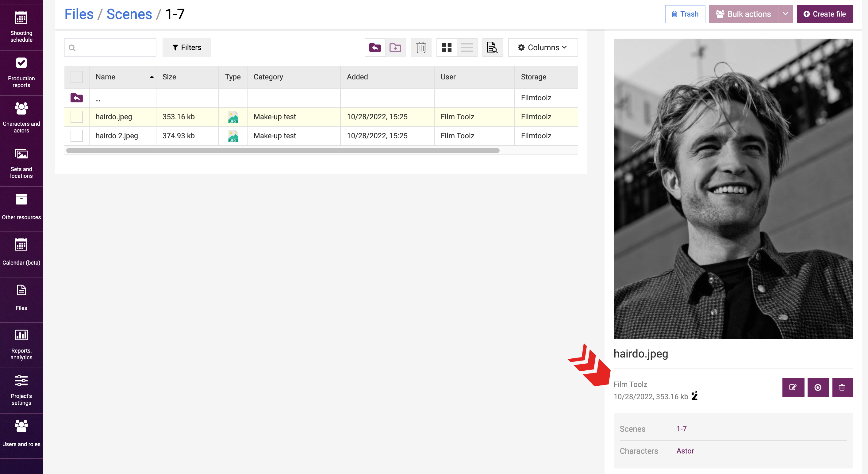Open the Columns dropdown
This screenshot has width=868, height=474.
(x=543, y=48)
